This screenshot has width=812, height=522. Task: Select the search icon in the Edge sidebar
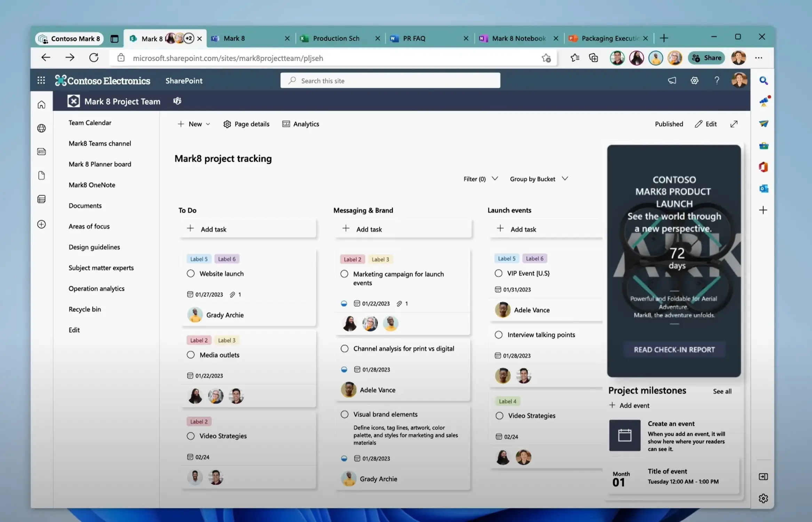click(x=764, y=80)
